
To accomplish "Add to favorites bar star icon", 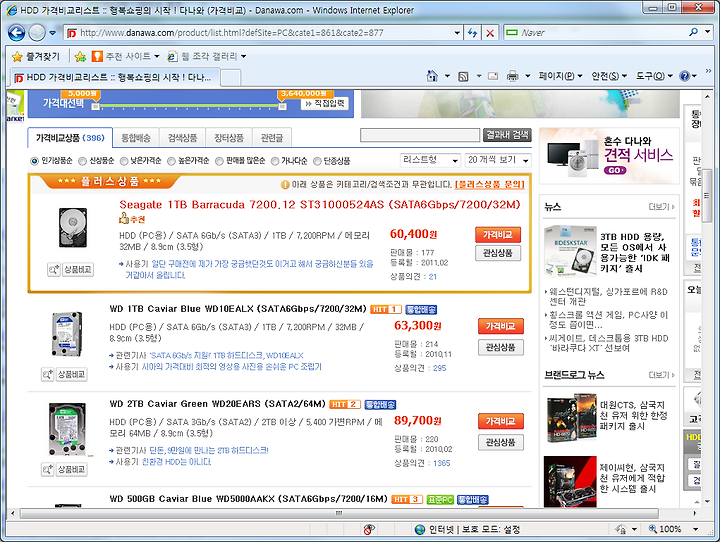I will [x=80, y=56].
